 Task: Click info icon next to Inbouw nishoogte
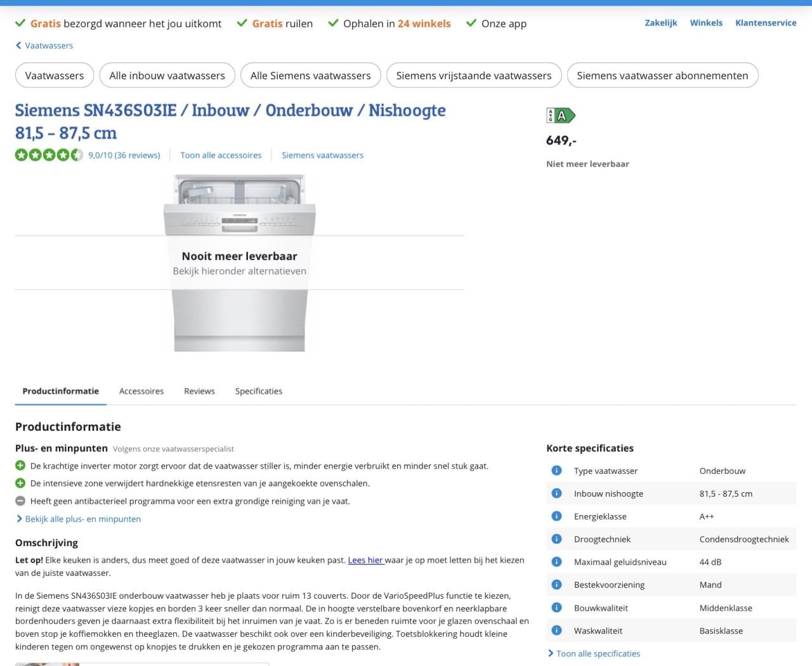click(556, 493)
